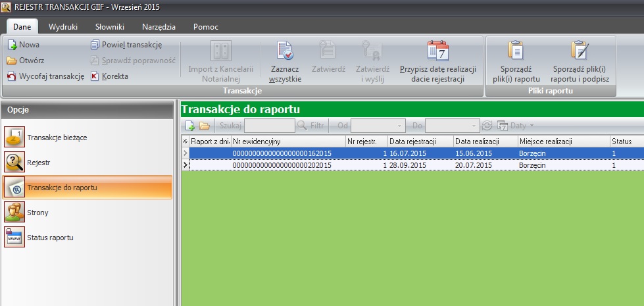Sort by the Miejsce realizacji column header
644x306 pixels.
[x=564, y=141]
